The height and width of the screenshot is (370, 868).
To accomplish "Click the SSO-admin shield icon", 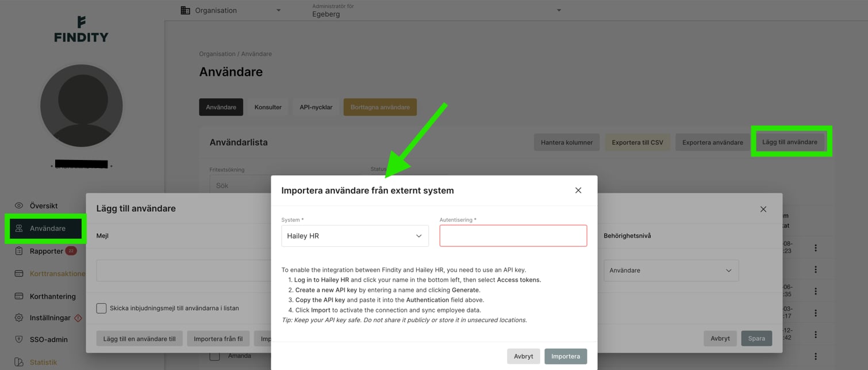I will [19, 340].
